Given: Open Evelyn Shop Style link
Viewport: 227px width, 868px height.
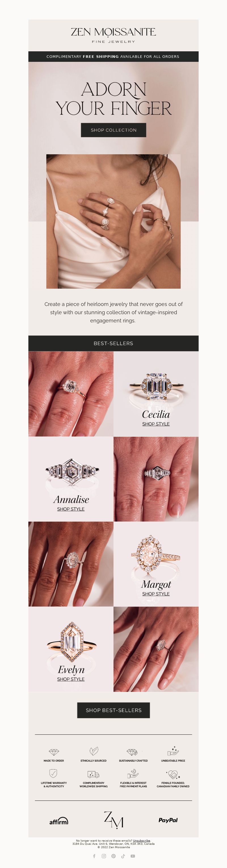Looking at the screenshot, I should tap(71, 679).
